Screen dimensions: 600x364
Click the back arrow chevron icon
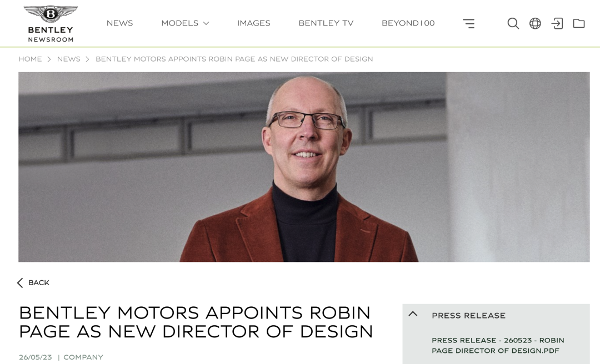pyautogui.click(x=20, y=282)
